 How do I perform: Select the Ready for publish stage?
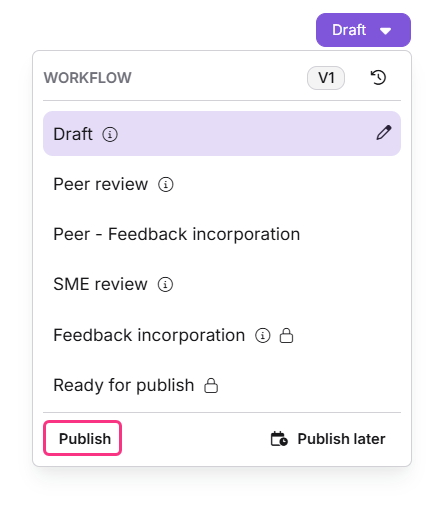(x=222, y=386)
